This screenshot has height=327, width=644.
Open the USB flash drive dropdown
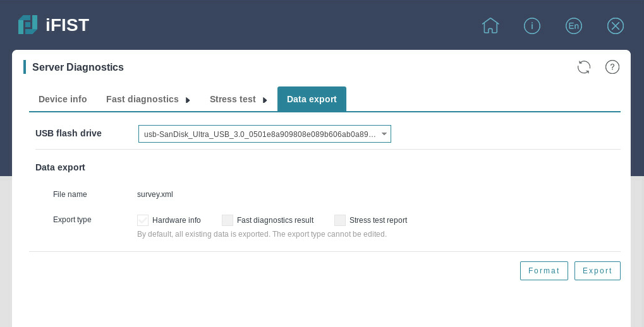coord(265,134)
